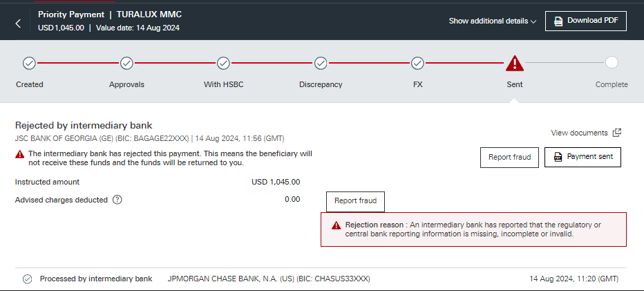Click the PDF icon in Payment sent button
644x291 pixels.
tap(558, 157)
